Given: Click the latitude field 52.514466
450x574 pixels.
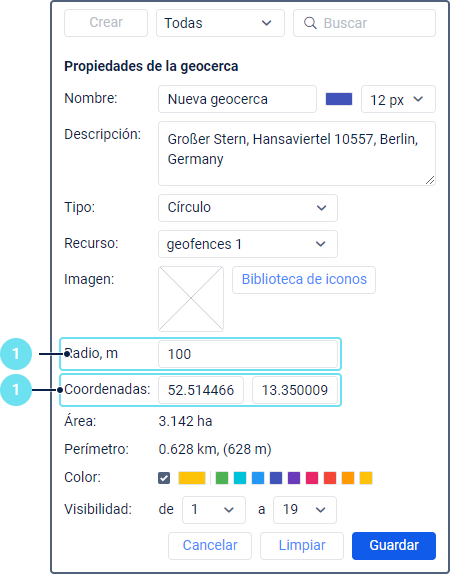Looking at the screenshot, I should click(201, 390).
